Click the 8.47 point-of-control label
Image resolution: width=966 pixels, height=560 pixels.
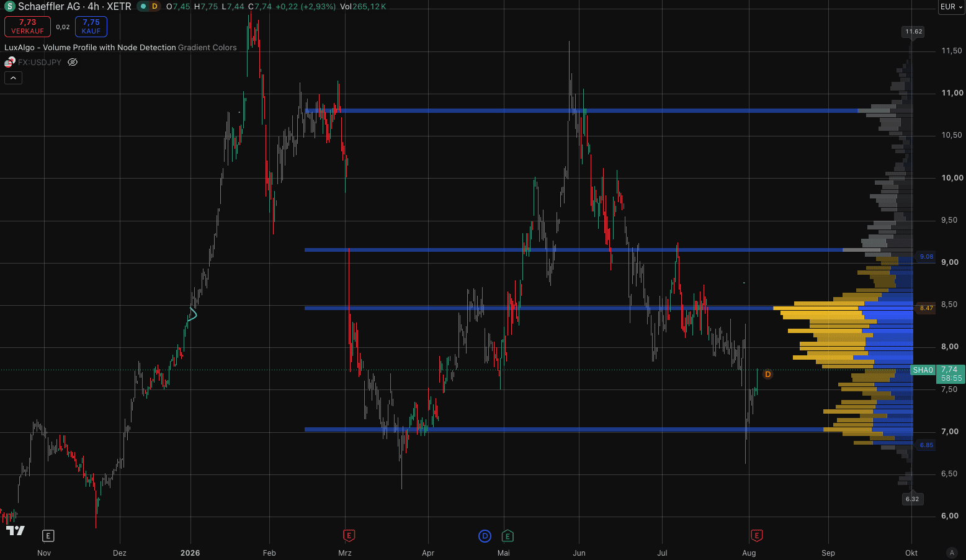coord(926,308)
